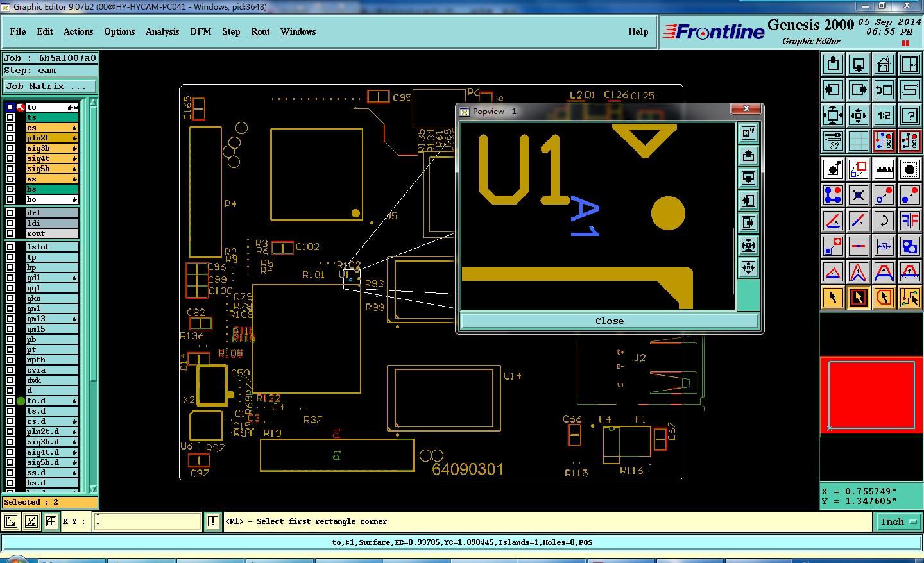
Task: Open the Job Matrix ... selector
Action: point(50,86)
